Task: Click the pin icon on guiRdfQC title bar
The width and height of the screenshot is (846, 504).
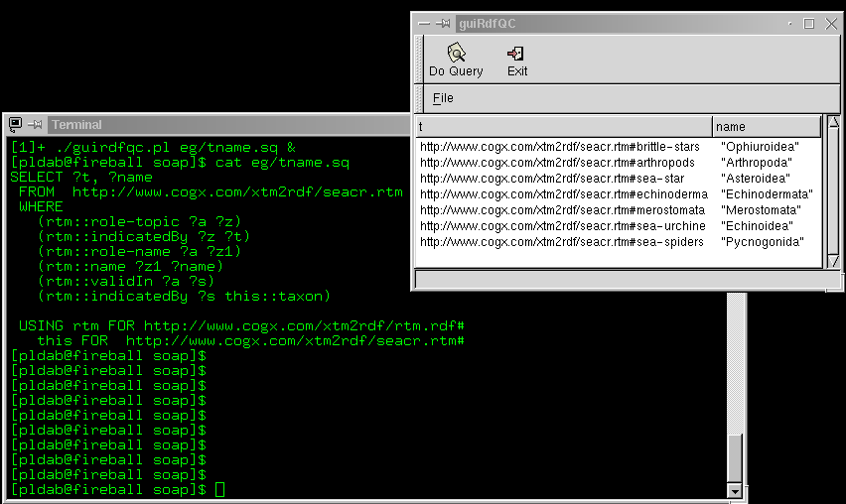Action: point(443,23)
